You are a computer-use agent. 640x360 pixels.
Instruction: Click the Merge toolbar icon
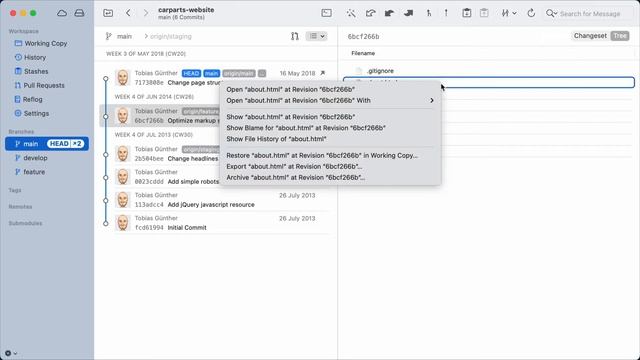429,13
